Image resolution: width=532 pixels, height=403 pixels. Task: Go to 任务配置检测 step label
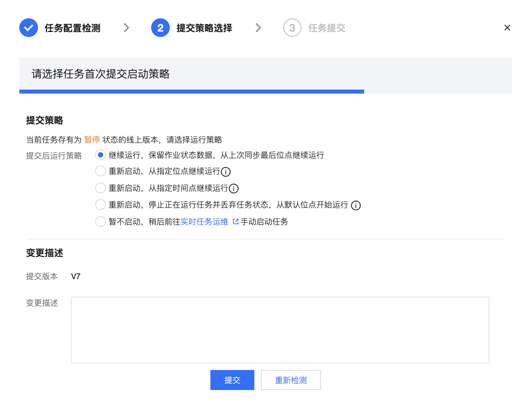[73, 28]
